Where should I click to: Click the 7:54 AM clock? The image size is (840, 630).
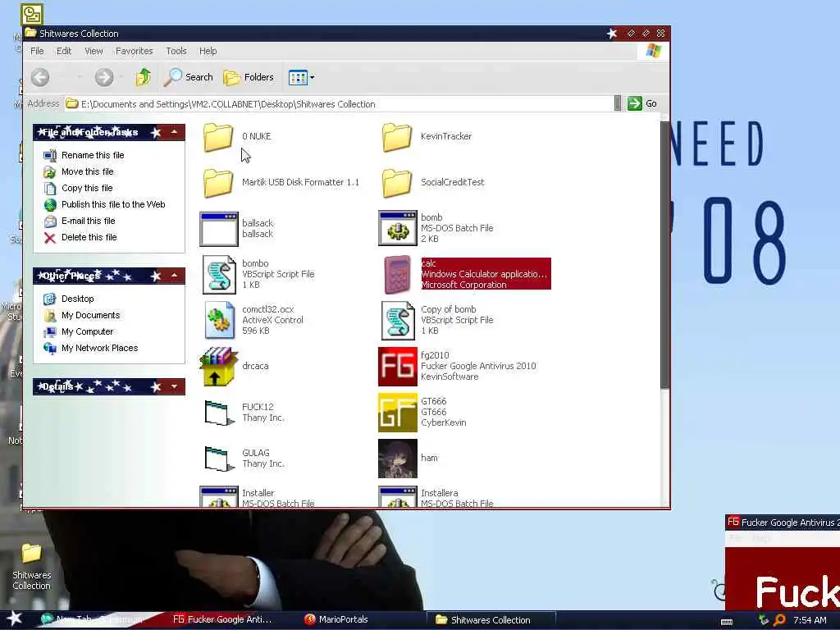click(810, 620)
